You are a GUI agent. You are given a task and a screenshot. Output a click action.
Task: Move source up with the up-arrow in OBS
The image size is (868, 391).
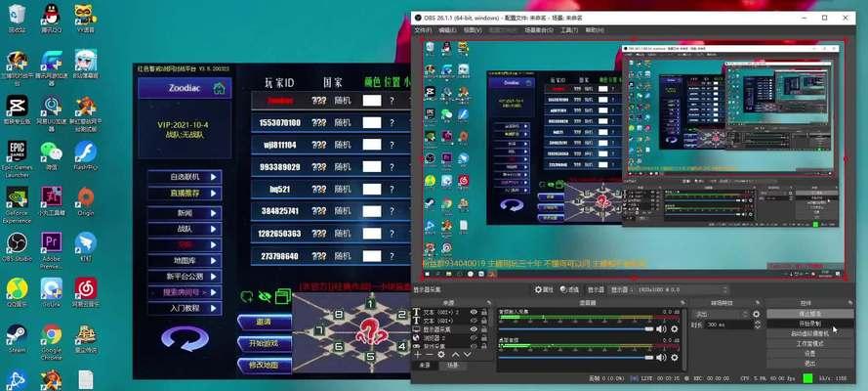[456, 355]
